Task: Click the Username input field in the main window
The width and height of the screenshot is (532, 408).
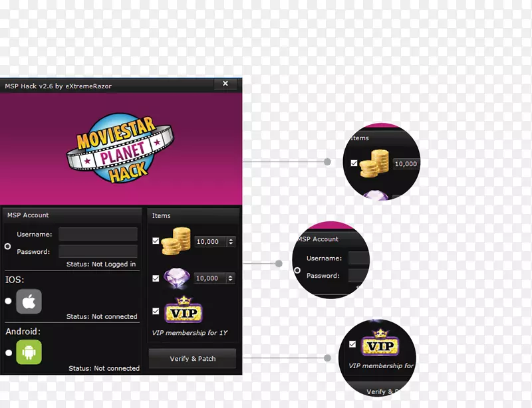Action: point(98,234)
